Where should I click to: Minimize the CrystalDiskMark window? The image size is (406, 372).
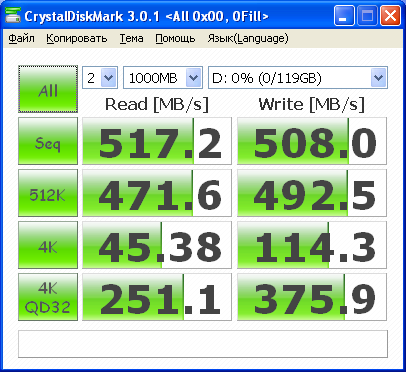345,16
